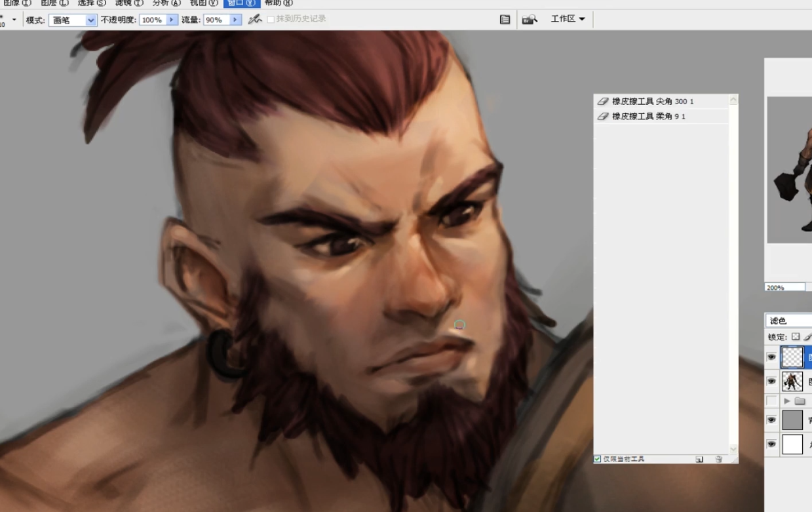Toggle the brushes panel icon
The width and height of the screenshot is (812, 512).
[x=505, y=20]
